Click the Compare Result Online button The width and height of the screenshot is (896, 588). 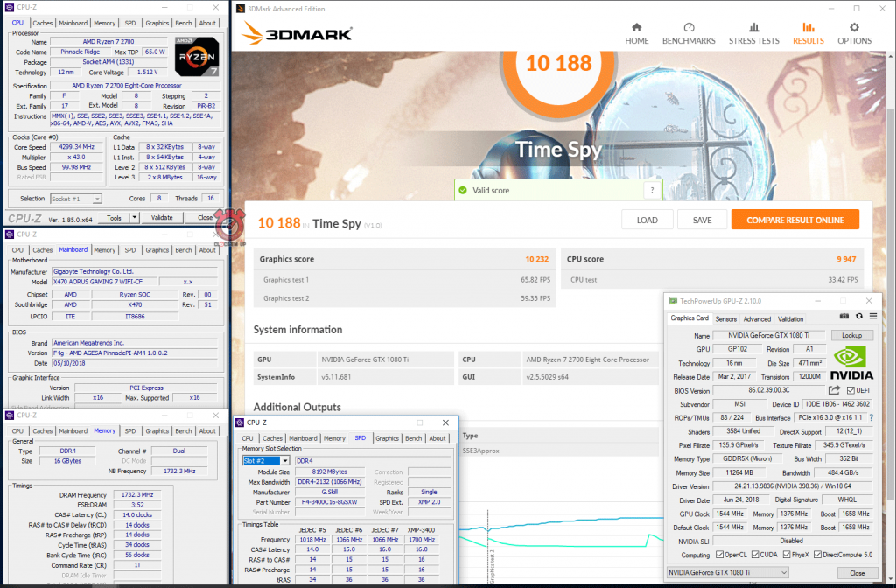click(794, 220)
